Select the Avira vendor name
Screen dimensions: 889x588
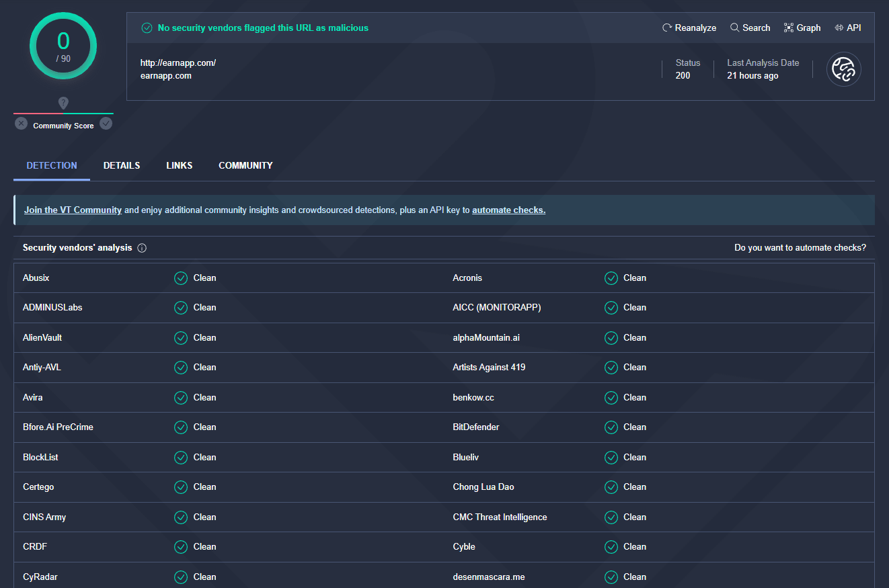coord(33,397)
